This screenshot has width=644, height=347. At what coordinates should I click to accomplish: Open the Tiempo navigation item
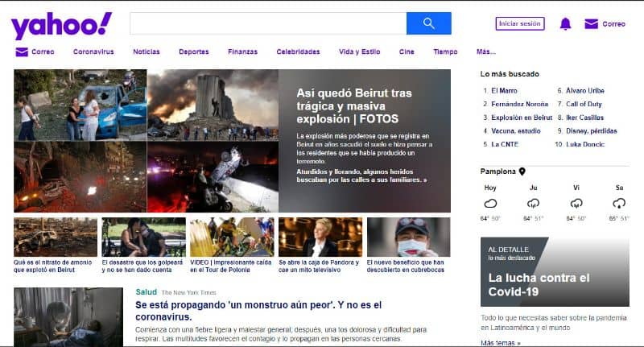(445, 52)
